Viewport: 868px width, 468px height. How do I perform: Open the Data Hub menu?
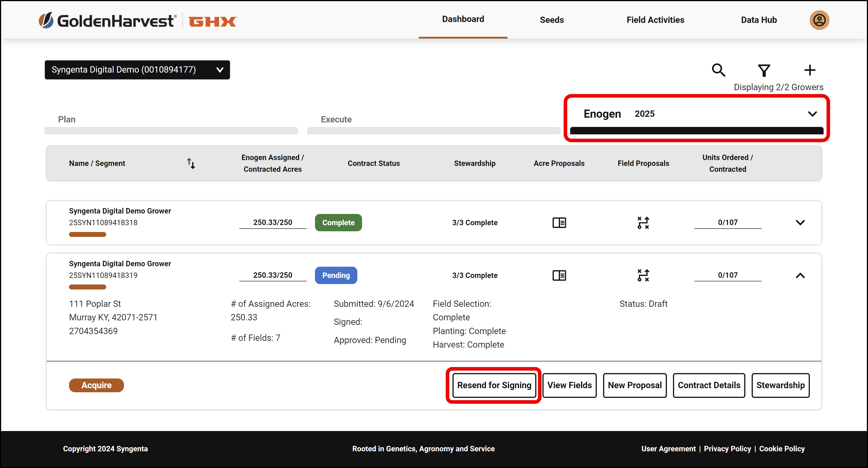[x=759, y=20]
